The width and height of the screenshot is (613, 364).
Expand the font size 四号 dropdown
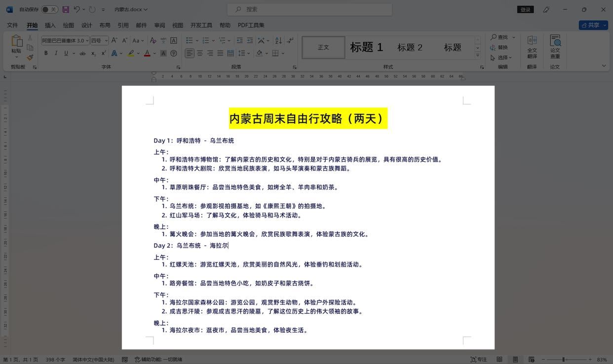[106, 41]
